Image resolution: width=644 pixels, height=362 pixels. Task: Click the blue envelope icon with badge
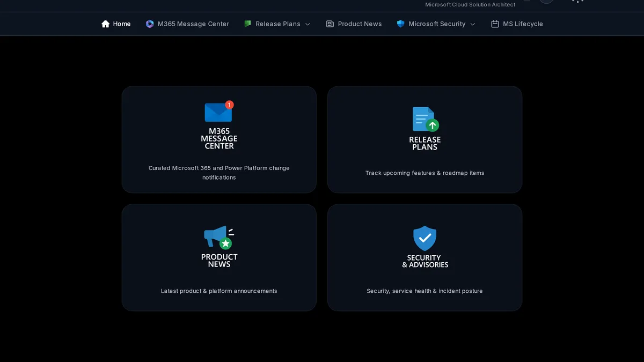tap(219, 112)
